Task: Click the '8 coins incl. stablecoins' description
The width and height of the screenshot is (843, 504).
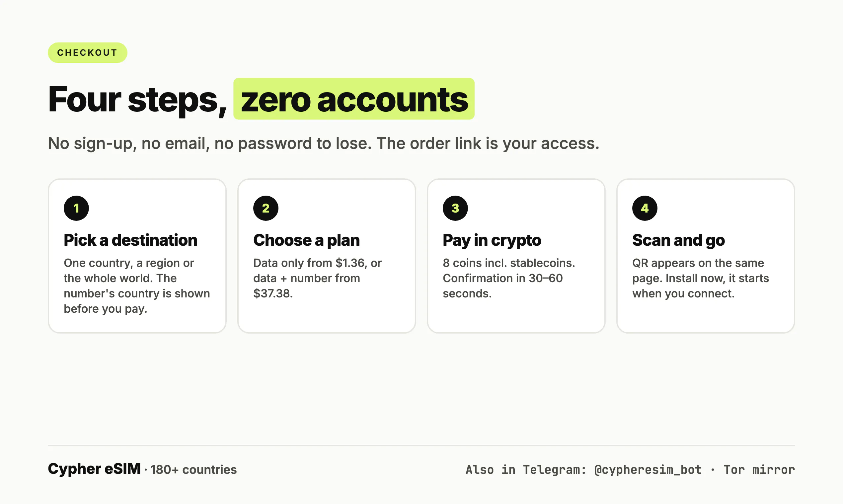Action: point(509,278)
